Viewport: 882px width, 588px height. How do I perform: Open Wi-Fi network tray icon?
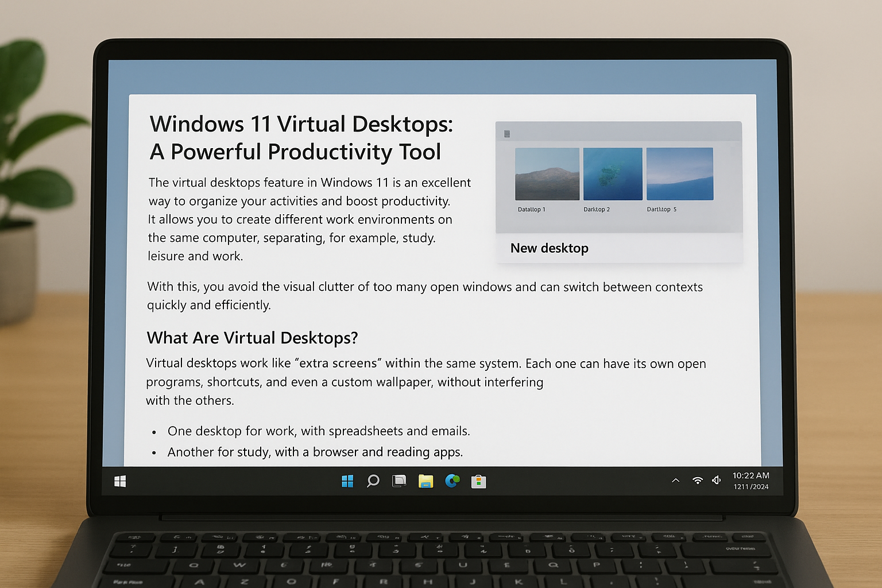(698, 481)
